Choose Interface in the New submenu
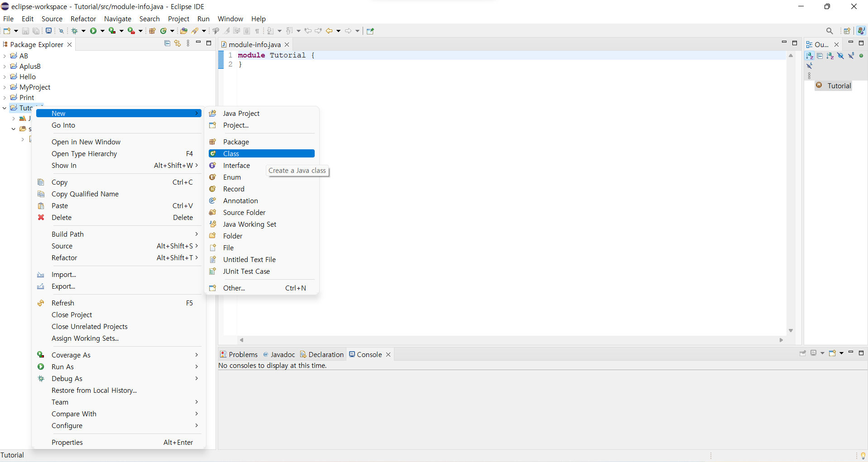Viewport: 868px width, 462px height. pyautogui.click(x=262, y=165)
